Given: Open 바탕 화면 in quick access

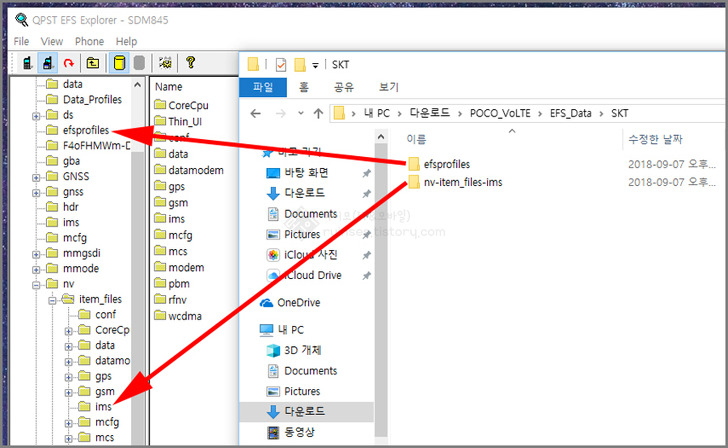Looking at the screenshot, I should [306, 173].
